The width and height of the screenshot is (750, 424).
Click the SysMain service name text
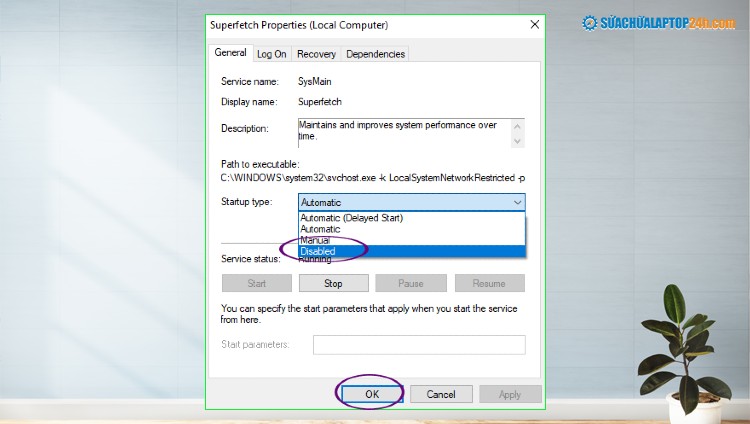[x=314, y=81]
